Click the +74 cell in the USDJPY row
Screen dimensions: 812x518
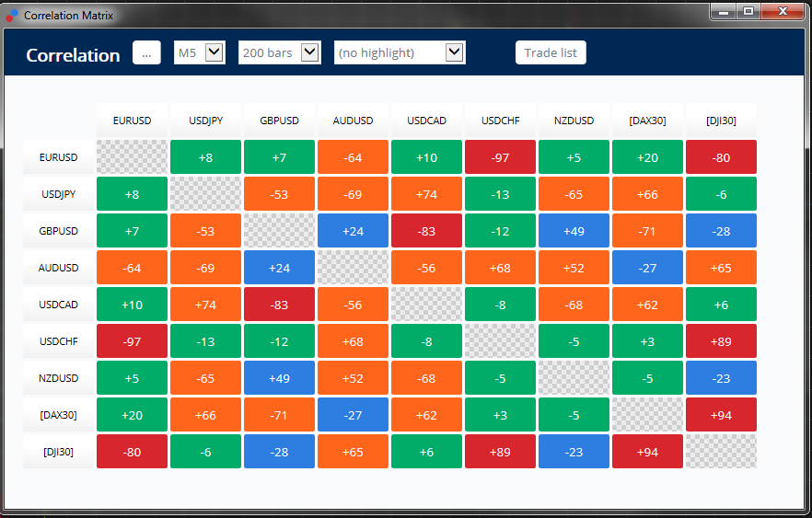(426, 194)
